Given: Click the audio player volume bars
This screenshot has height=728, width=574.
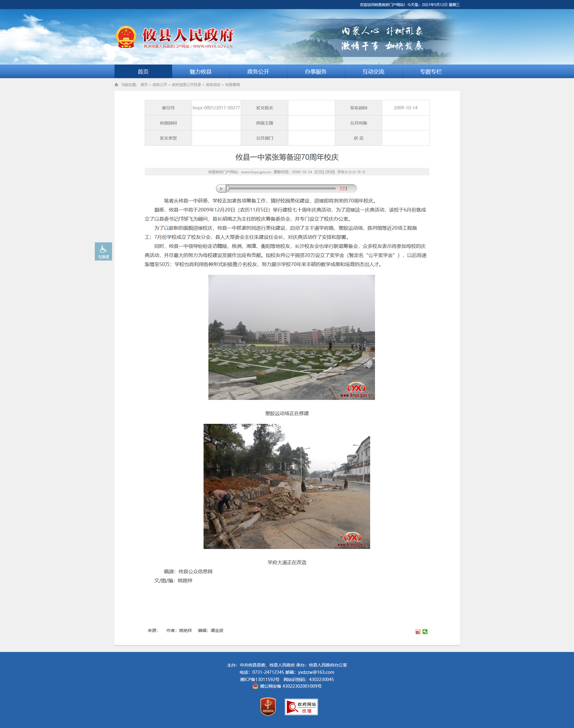Looking at the screenshot, I should [343, 188].
